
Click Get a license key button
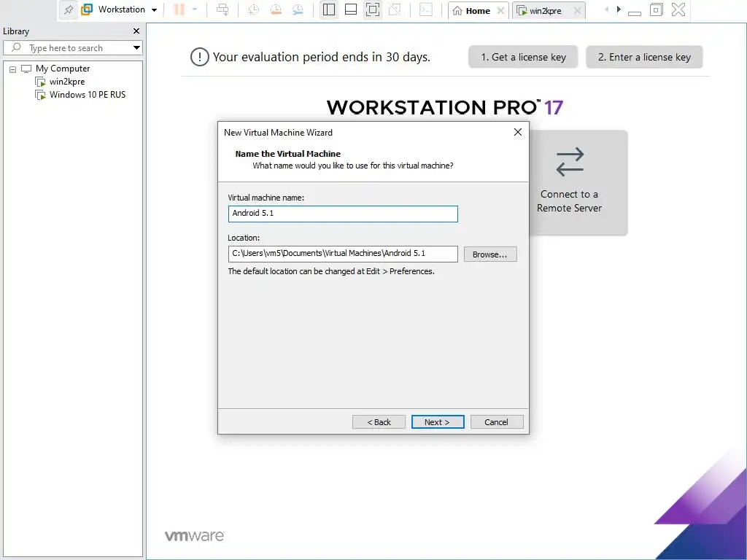523,57
